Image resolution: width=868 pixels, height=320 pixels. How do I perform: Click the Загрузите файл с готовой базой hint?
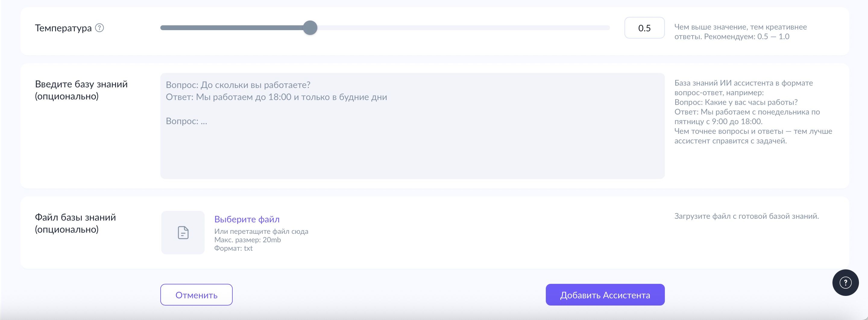746,216
